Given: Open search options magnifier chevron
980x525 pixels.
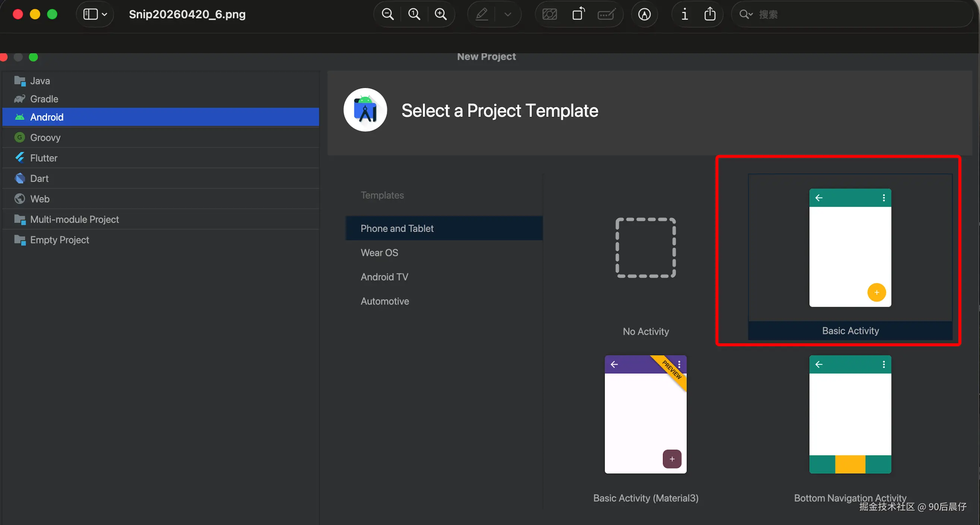Looking at the screenshot, I should pyautogui.click(x=746, y=15).
